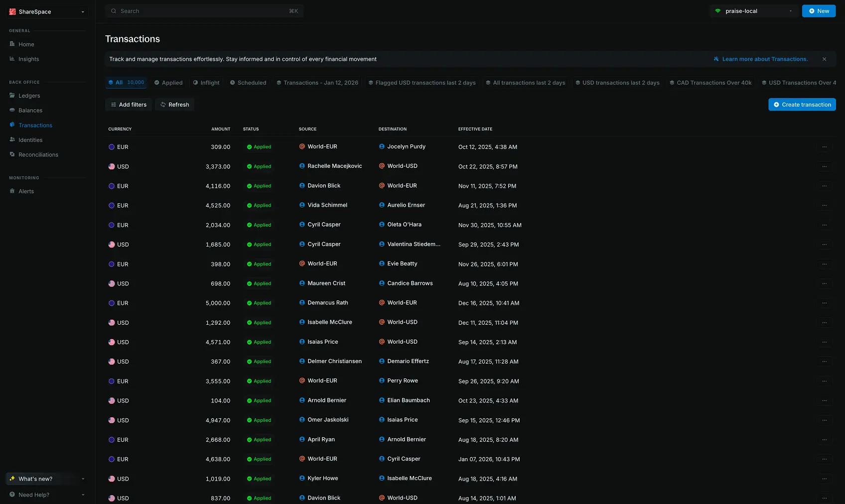Open row menu for Evie Beatty transaction
The width and height of the screenshot is (845, 504).
[824, 264]
